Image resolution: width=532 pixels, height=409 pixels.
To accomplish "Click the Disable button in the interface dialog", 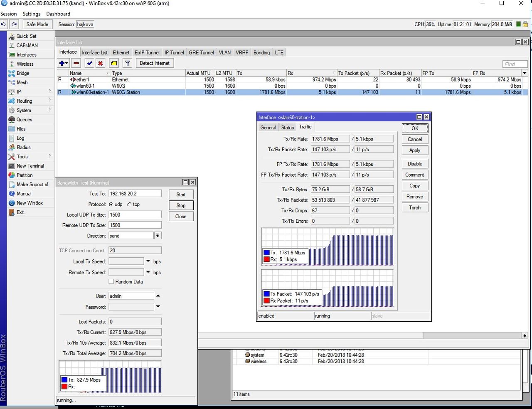I will [415, 164].
